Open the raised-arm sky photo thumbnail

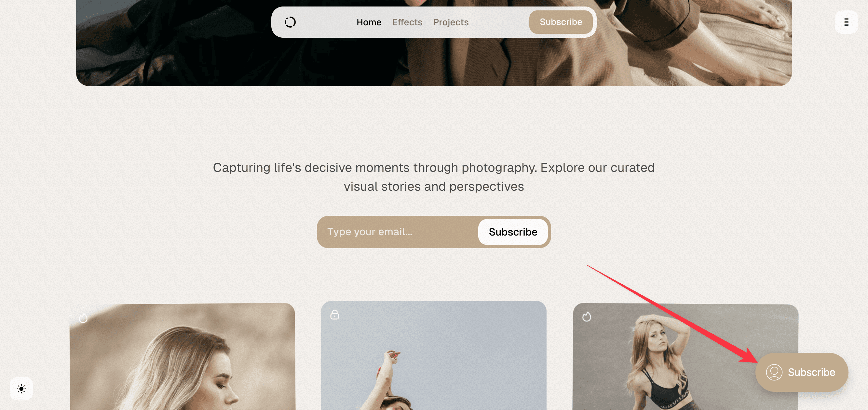(x=434, y=355)
